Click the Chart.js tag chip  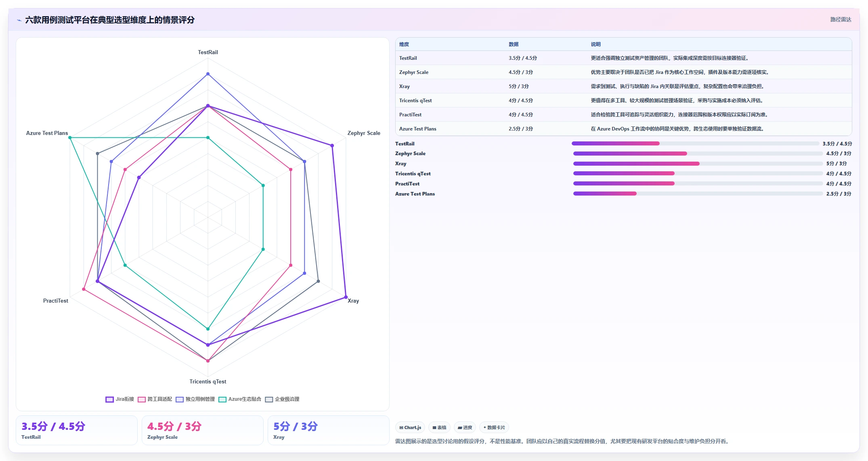[410, 427]
